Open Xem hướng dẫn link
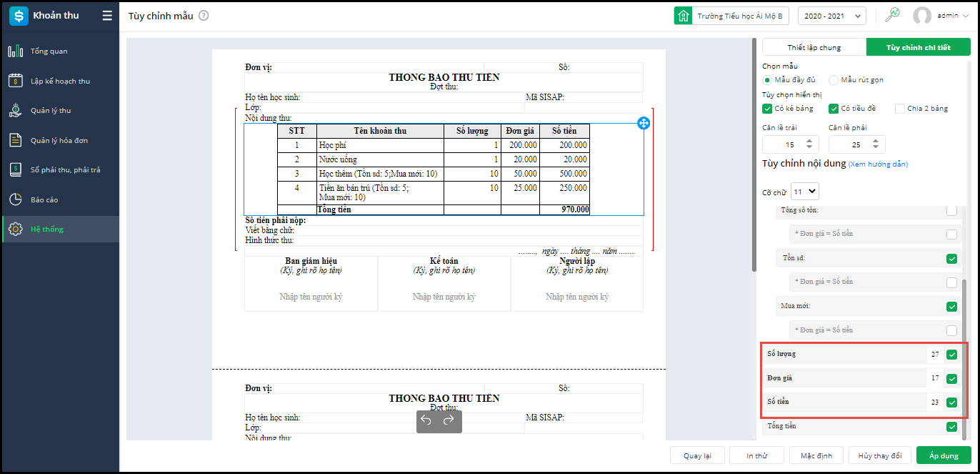980x474 pixels. point(878,164)
